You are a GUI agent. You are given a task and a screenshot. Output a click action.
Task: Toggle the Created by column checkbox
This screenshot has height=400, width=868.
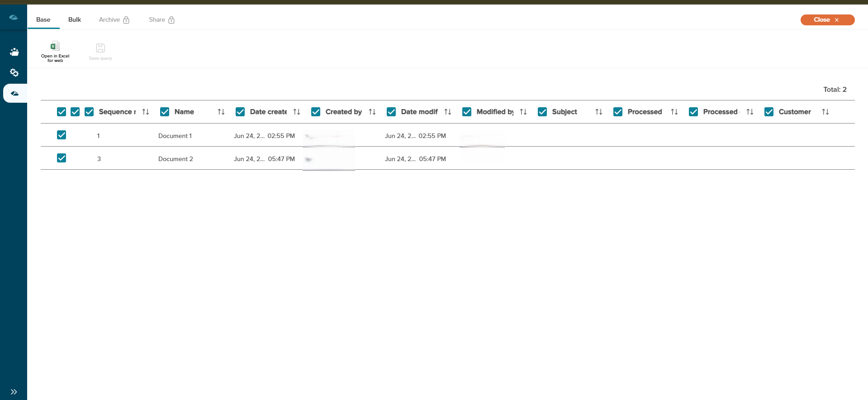click(316, 112)
